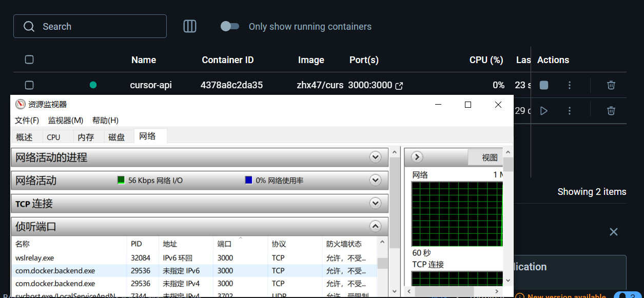Start the second container with play icon

click(544, 111)
